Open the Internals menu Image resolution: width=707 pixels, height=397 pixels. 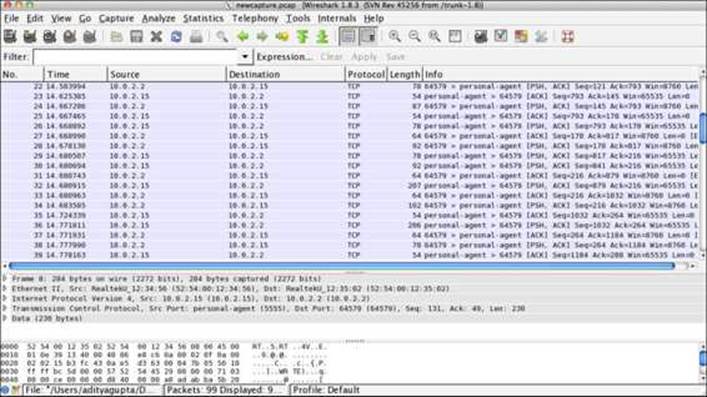click(337, 18)
